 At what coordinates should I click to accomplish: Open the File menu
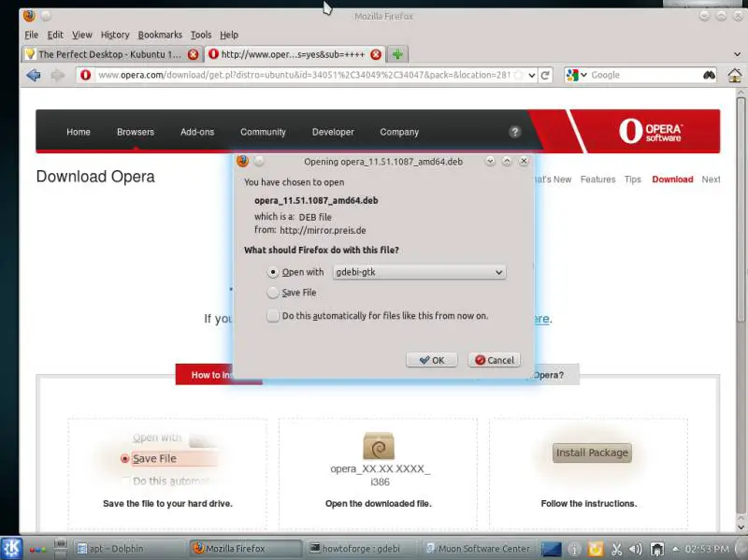[x=32, y=35]
